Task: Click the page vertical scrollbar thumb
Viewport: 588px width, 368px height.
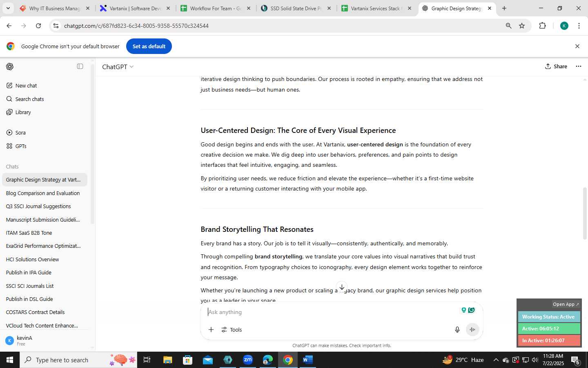Action: click(x=585, y=213)
